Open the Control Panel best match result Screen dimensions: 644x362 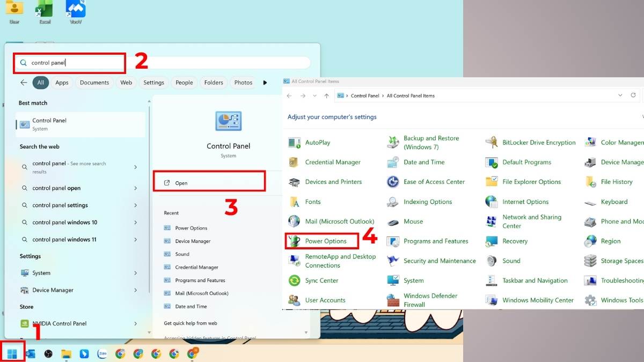[x=80, y=124]
